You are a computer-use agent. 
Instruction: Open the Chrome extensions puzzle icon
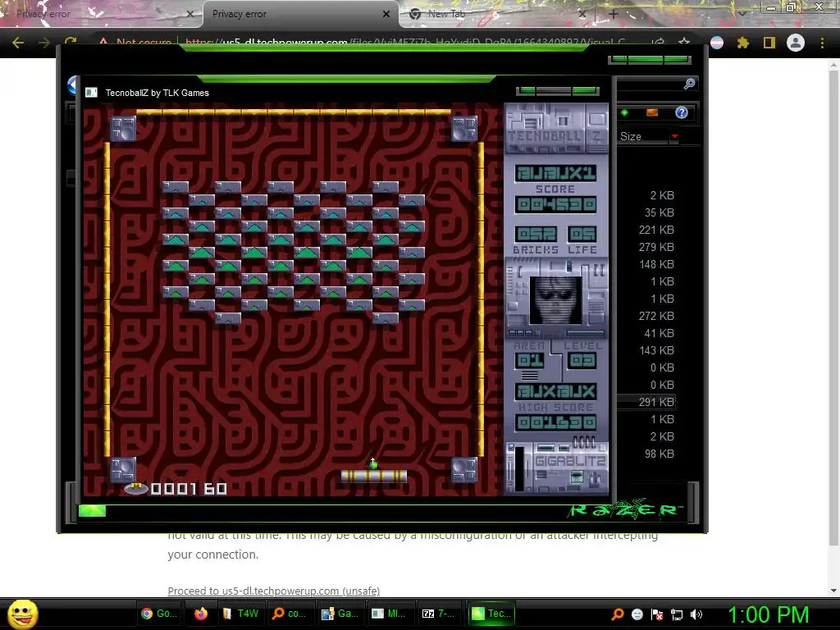pos(743,43)
